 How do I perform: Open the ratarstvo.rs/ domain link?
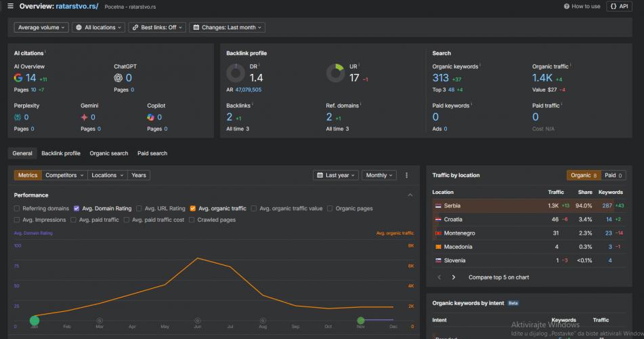(x=77, y=6)
